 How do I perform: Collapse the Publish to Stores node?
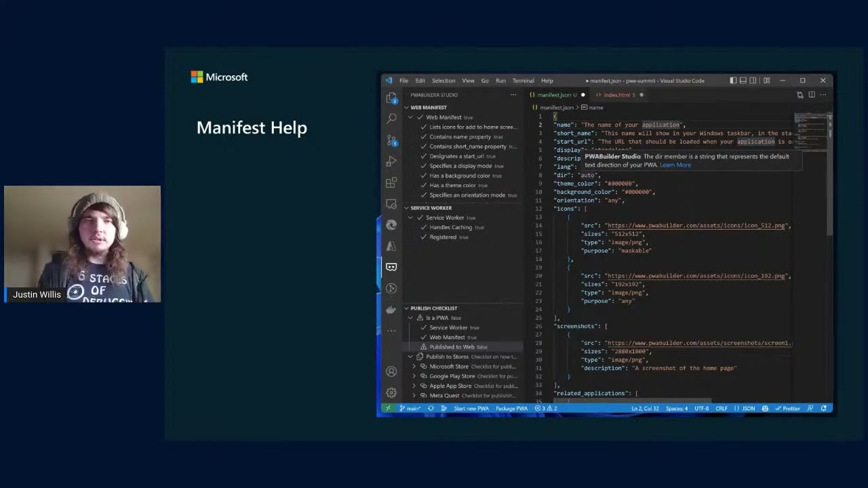point(410,357)
